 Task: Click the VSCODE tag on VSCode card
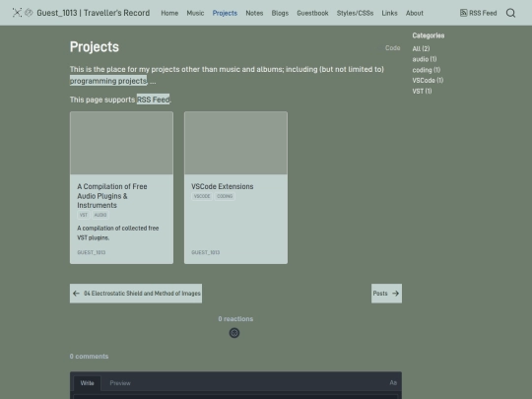coord(202,196)
